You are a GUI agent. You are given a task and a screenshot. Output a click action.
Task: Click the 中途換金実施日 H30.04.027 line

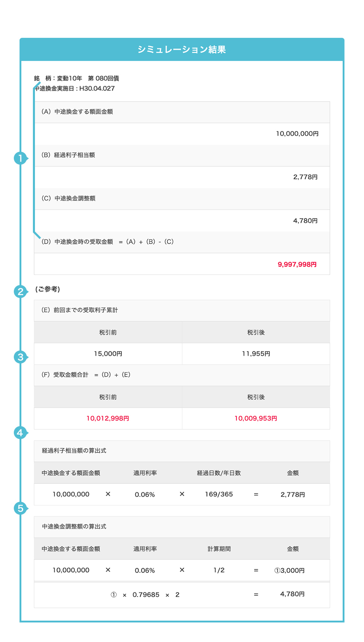75,89
